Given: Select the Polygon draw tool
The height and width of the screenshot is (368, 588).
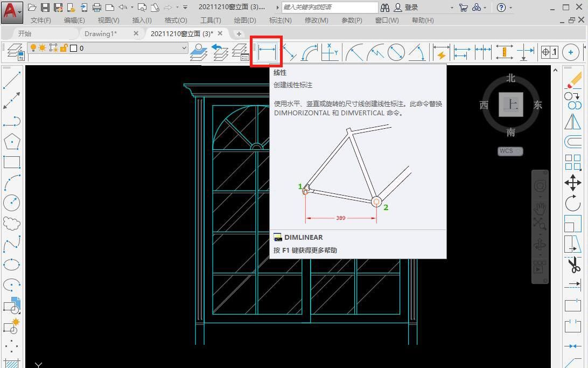Looking at the screenshot, I should 11,142.
